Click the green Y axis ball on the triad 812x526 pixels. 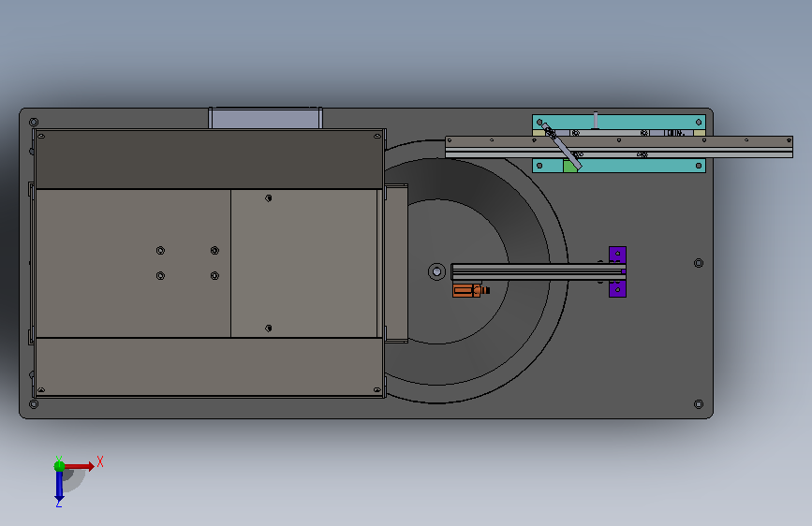coord(59,466)
